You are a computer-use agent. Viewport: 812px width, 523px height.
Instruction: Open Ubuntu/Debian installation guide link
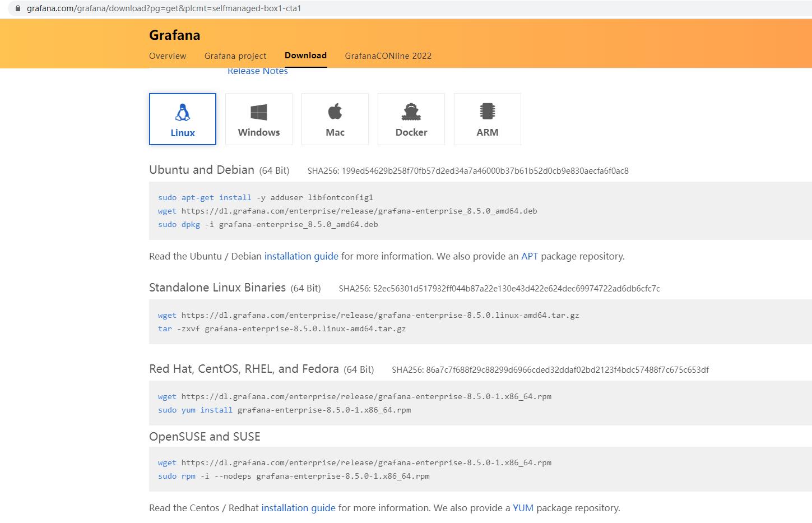tap(301, 256)
